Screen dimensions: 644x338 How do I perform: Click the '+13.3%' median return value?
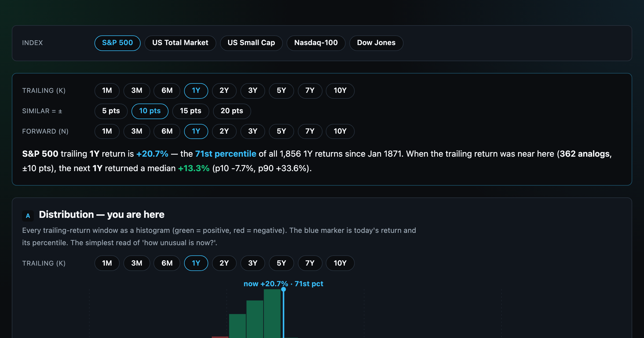tap(193, 168)
